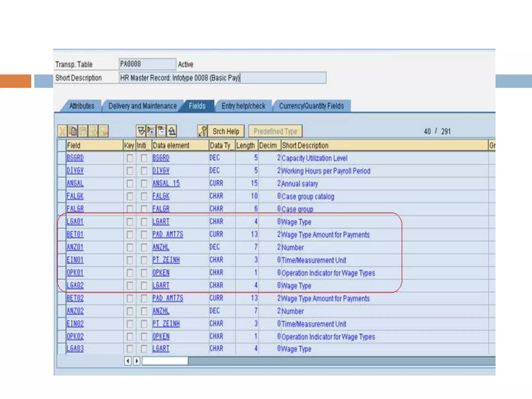Open the Entry help/check tab
Image resolution: width=532 pixels, height=399 pixels.
243,106
